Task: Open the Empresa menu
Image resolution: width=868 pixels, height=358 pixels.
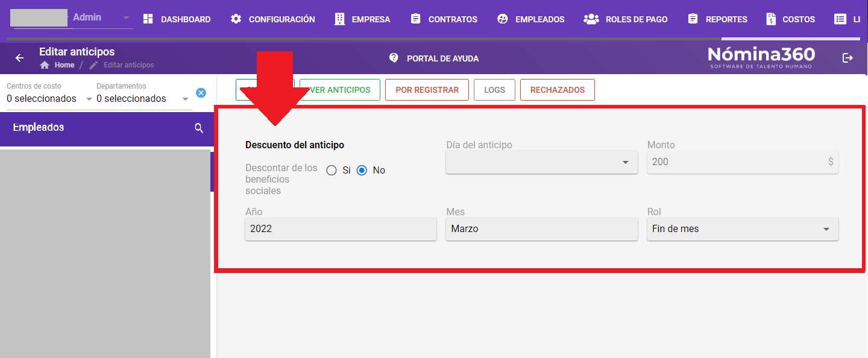Action: coord(362,19)
